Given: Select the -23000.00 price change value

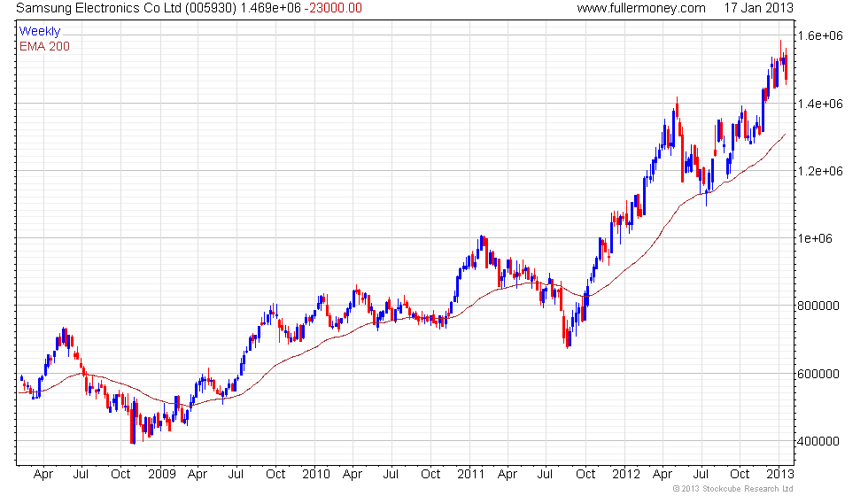Looking at the screenshot, I should click(x=333, y=8).
